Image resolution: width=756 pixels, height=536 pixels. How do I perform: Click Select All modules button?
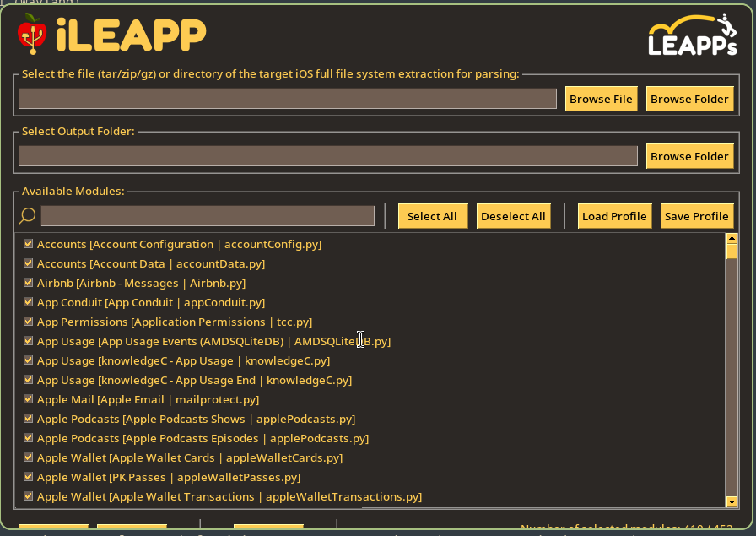click(x=433, y=216)
